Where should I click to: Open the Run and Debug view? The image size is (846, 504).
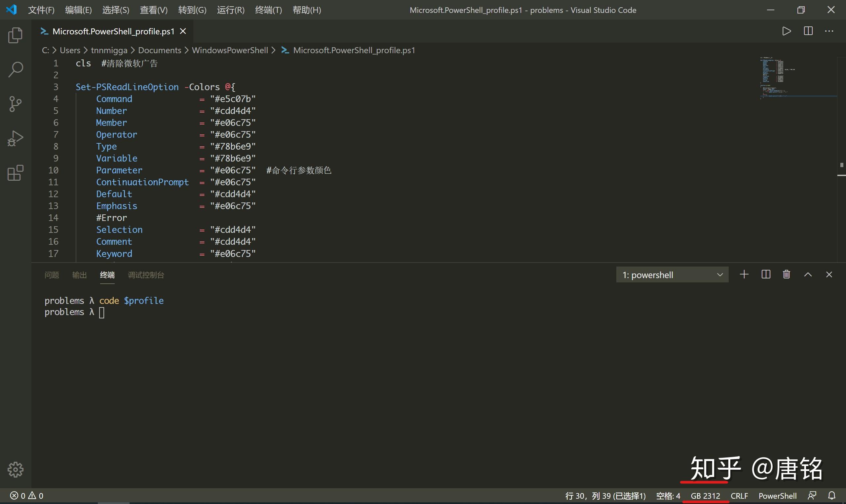point(15,138)
